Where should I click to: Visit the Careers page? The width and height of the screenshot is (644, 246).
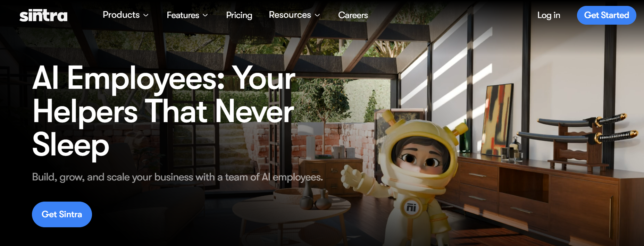[353, 15]
